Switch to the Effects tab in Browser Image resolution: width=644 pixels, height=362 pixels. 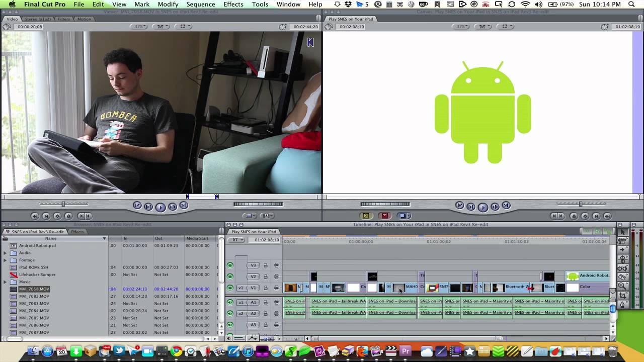click(77, 232)
